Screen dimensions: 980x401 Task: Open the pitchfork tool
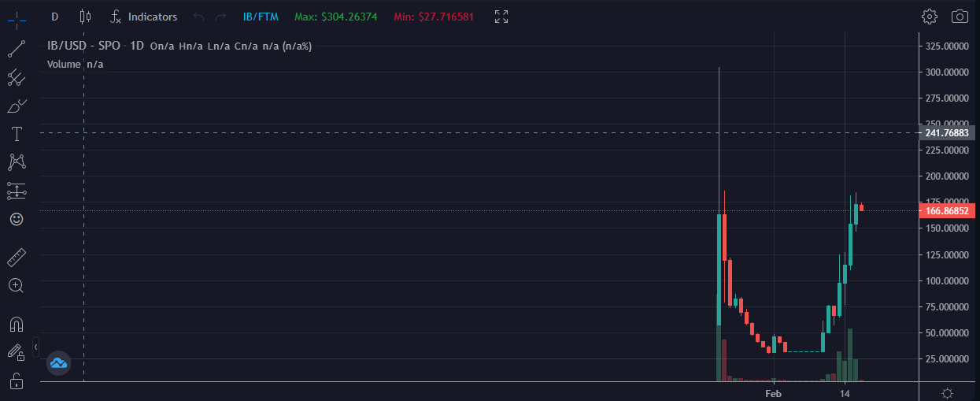[x=17, y=77]
